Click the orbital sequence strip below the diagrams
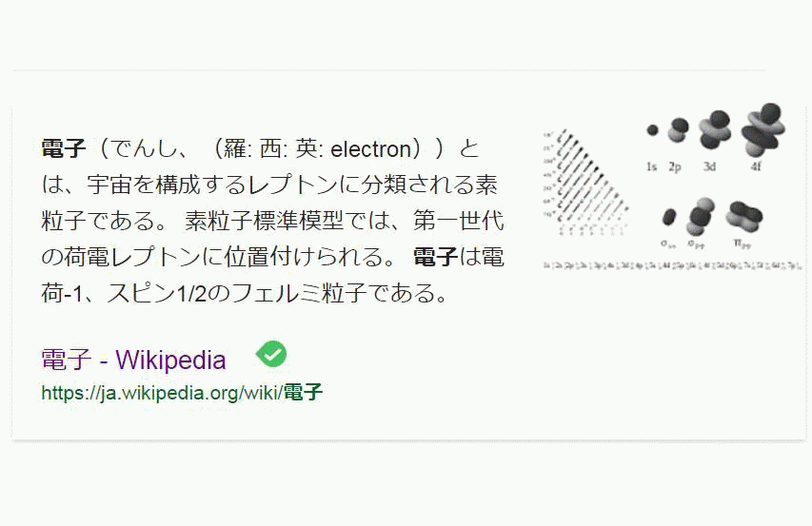This screenshot has width=812, height=526. pos(671,265)
